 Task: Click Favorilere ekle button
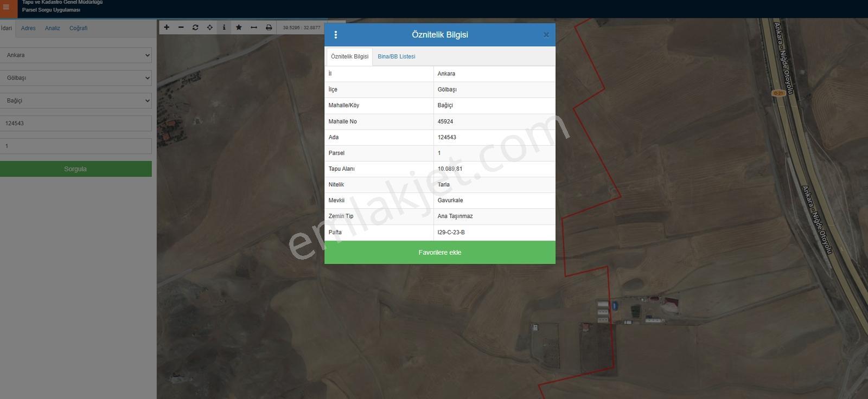click(440, 253)
